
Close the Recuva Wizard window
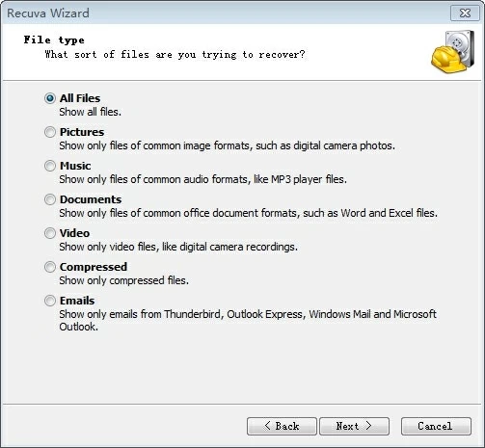coord(465,13)
